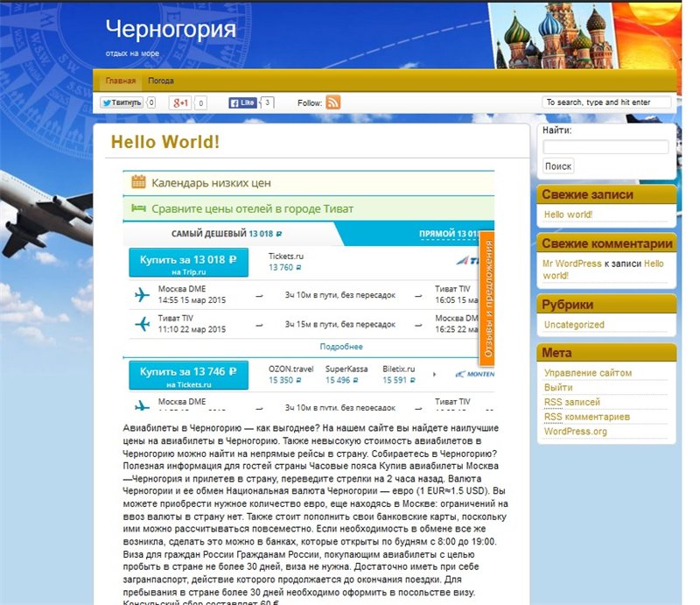
Task: Click the 'отдых на море' tagline
Action: [132, 53]
